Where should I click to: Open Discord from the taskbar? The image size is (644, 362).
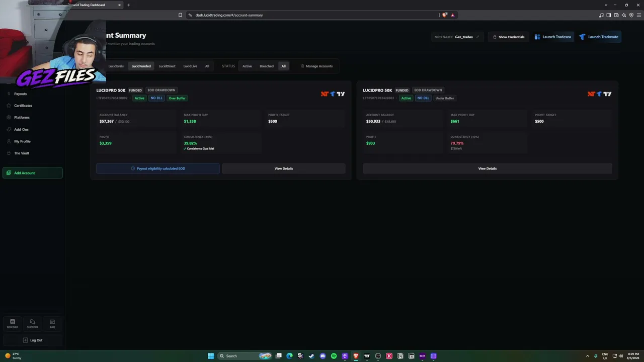323,356
